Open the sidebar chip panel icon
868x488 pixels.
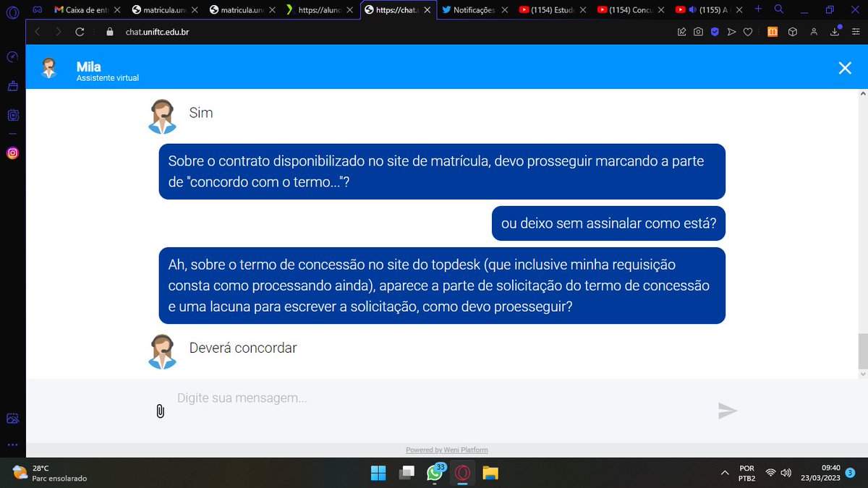[x=12, y=115]
